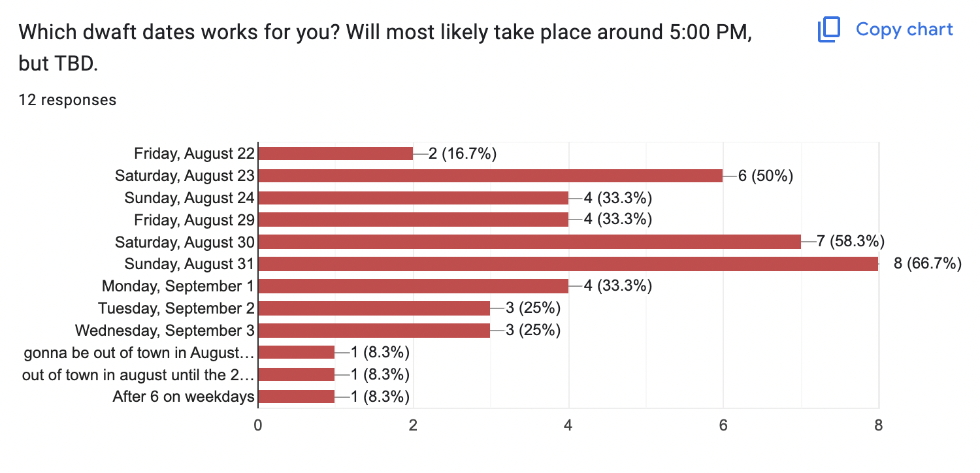980x473 pixels.
Task: Click the 'out of town in august' label
Action: (x=138, y=374)
